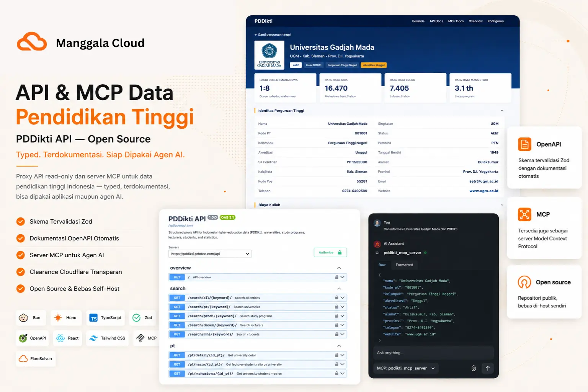588x392 pixels.
Task: Collapse the search endpoints section
Action: tap(339, 289)
